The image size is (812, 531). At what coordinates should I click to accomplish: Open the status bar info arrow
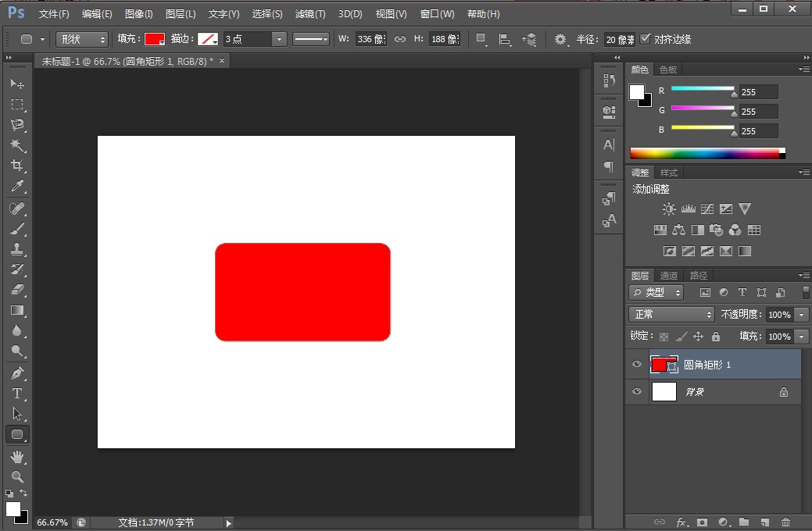click(x=228, y=523)
